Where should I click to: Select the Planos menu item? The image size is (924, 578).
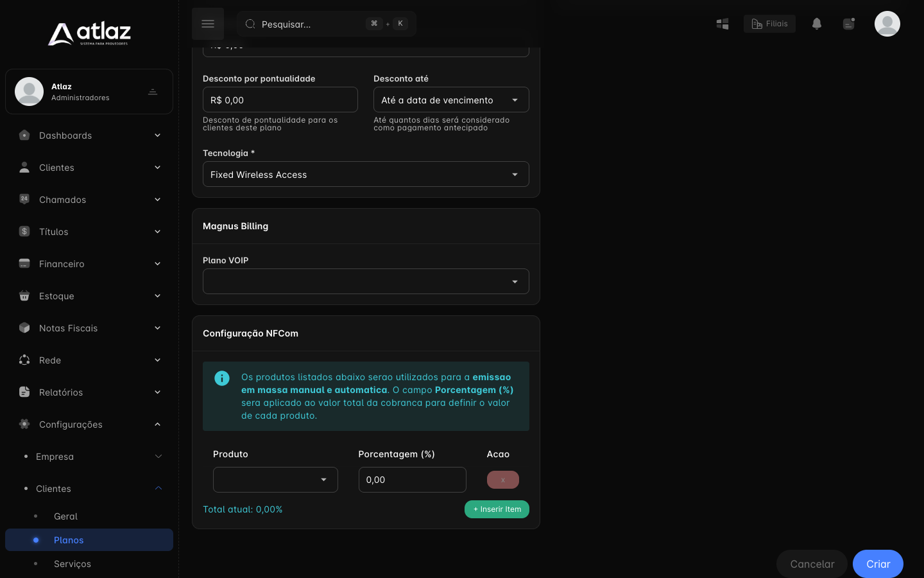[x=89, y=540]
